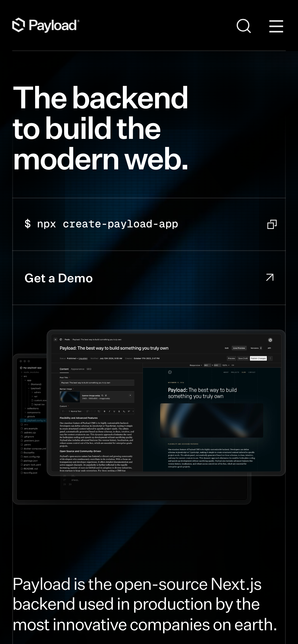Open the hamburger navigation menu
This screenshot has height=644, width=298.
pos(276,26)
